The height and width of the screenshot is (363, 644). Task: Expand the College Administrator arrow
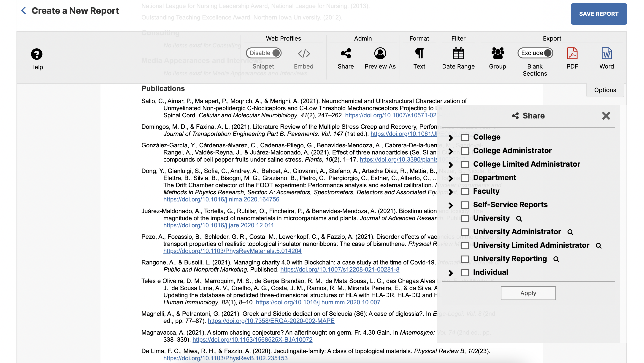click(451, 151)
